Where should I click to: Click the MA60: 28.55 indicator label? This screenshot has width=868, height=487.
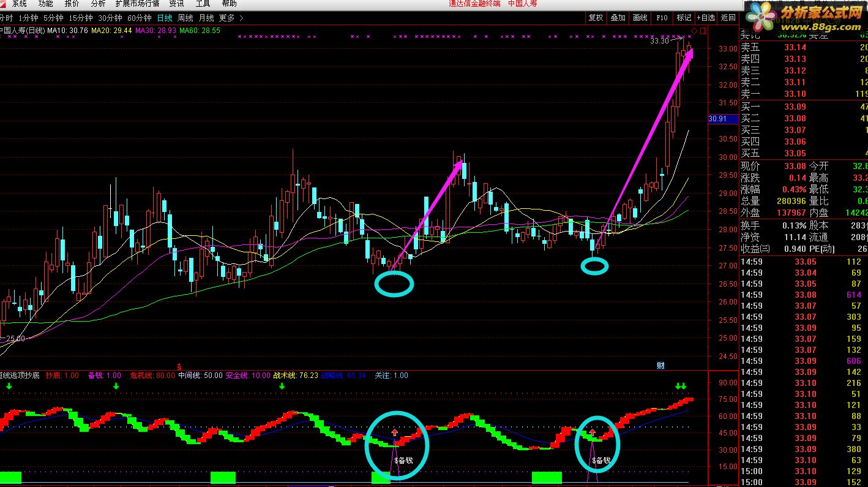200,30
